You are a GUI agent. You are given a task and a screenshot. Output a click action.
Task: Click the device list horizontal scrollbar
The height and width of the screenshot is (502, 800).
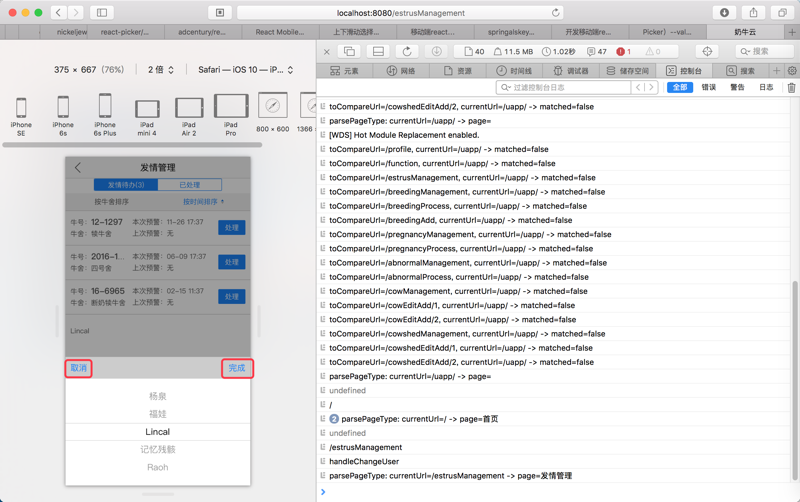coord(132,145)
